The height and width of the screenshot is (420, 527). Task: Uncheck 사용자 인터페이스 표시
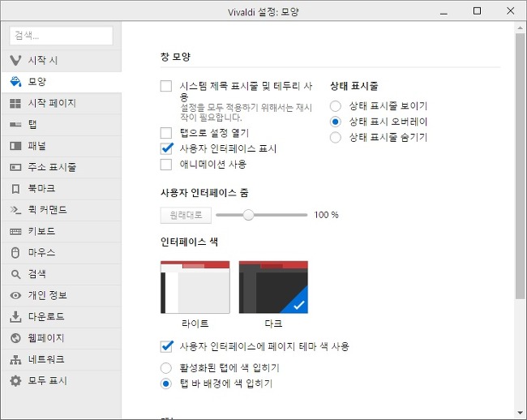pyautogui.click(x=166, y=148)
